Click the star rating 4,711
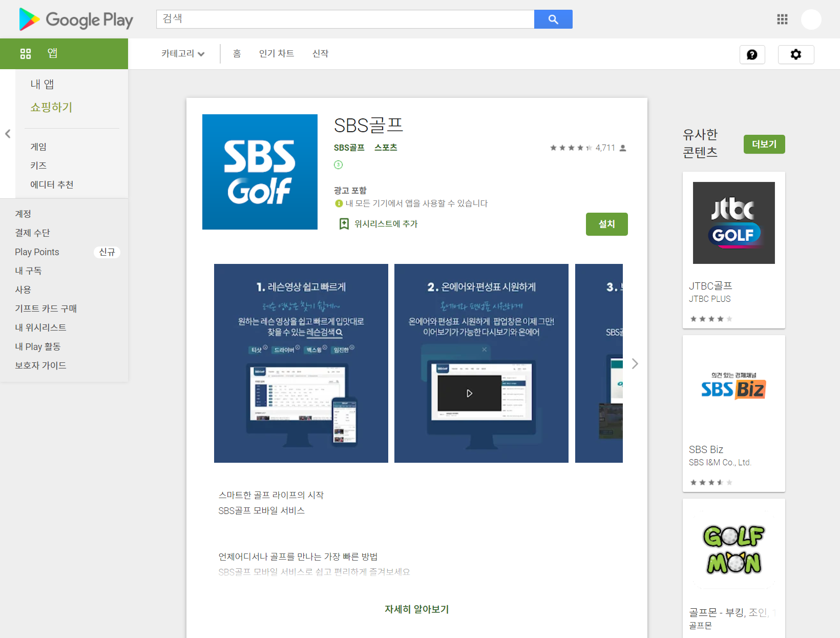Viewport: 840px width, 638px height. (588, 148)
